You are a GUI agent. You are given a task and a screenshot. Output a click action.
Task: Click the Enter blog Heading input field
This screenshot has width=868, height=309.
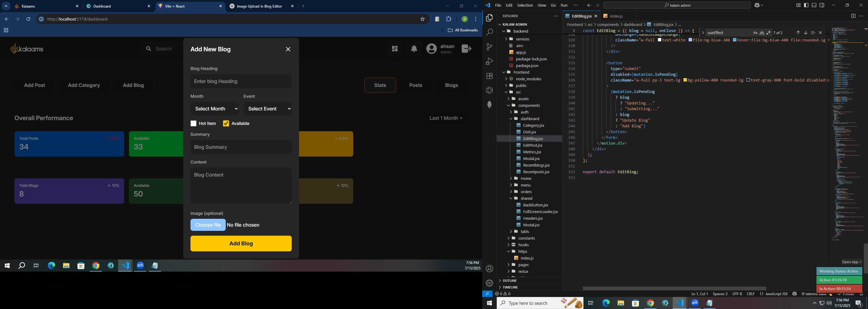241,82
